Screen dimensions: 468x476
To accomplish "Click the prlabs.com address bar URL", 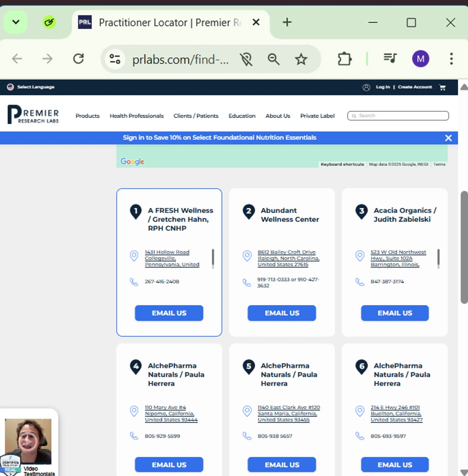I will pyautogui.click(x=180, y=59).
